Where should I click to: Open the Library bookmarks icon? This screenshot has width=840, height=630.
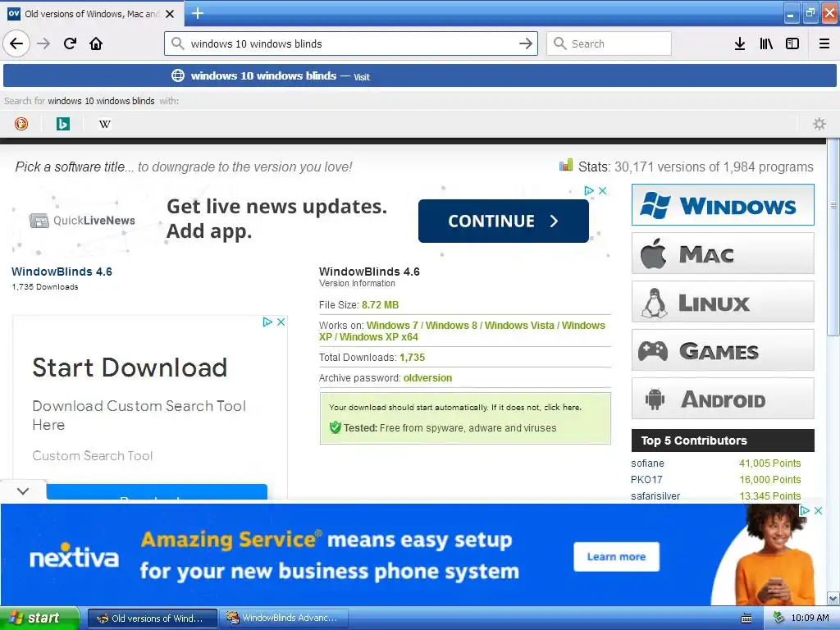[x=766, y=43]
